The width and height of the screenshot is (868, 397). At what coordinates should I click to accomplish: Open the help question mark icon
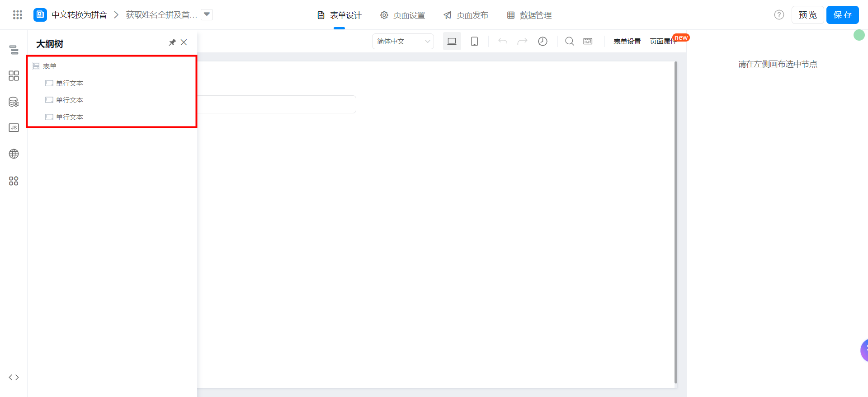779,15
